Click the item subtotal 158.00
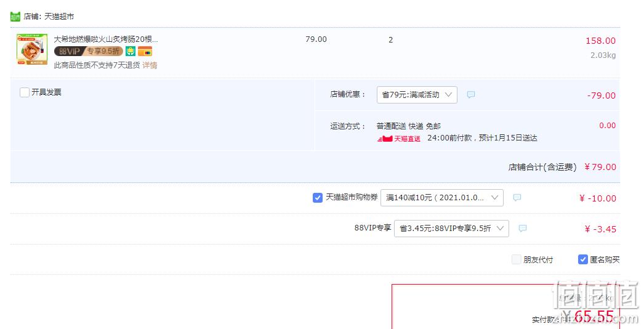Viewport: 644px width, 329px height. 600,41
